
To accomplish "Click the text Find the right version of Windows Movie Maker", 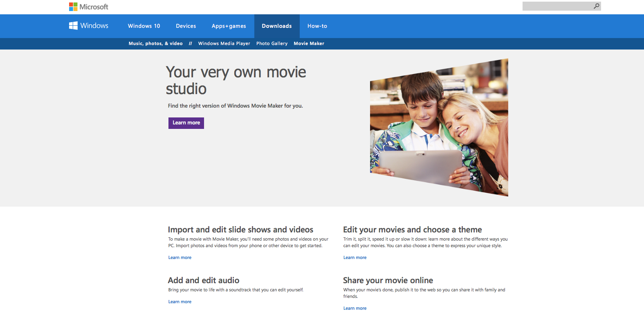I will [x=236, y=106].
